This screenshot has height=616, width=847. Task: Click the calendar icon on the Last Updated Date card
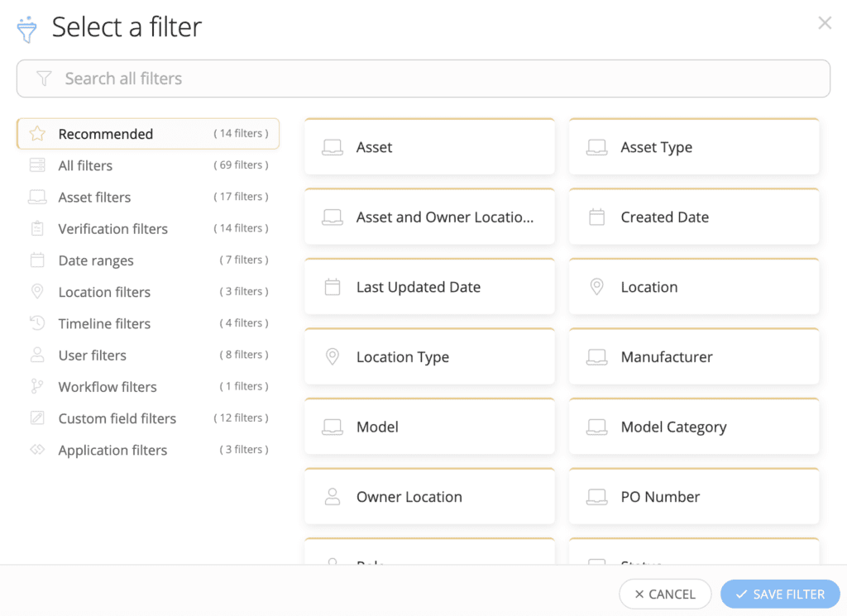(333, 287)
